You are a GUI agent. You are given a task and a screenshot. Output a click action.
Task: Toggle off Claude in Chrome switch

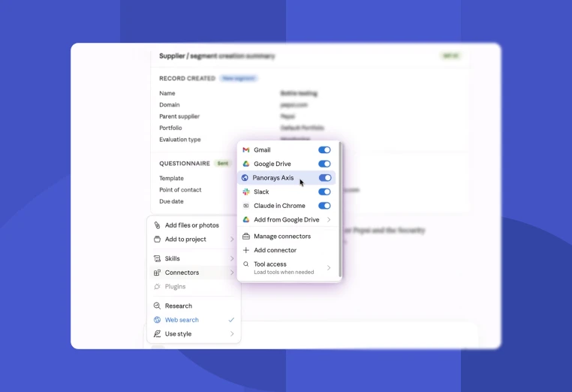pyautogui.click(x=324, y=206)
